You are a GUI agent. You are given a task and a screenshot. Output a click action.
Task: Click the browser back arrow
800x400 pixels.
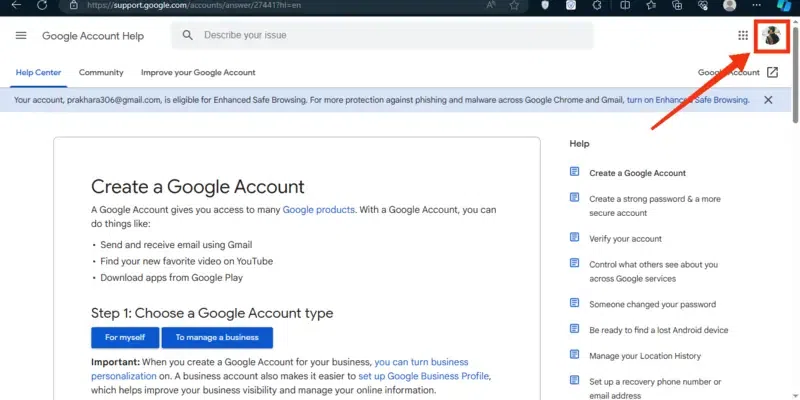point(16,5)
